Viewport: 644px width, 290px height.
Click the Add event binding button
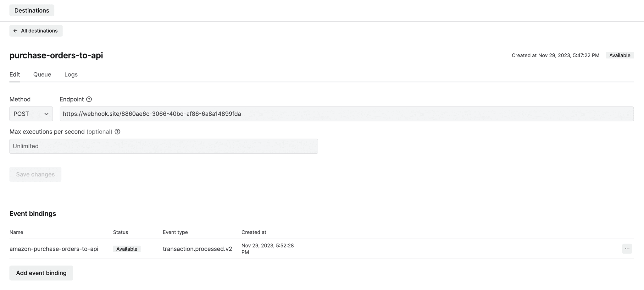pyautogui.click(x=41, y=273)
